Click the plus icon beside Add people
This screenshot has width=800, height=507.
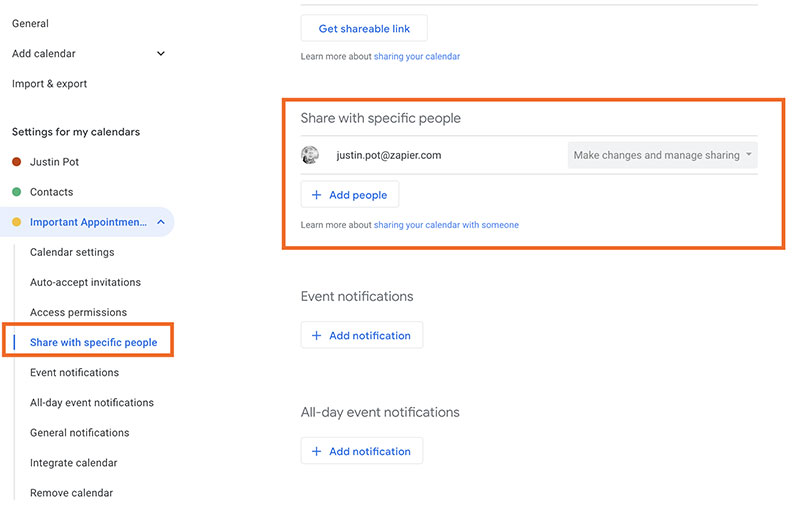316,195
